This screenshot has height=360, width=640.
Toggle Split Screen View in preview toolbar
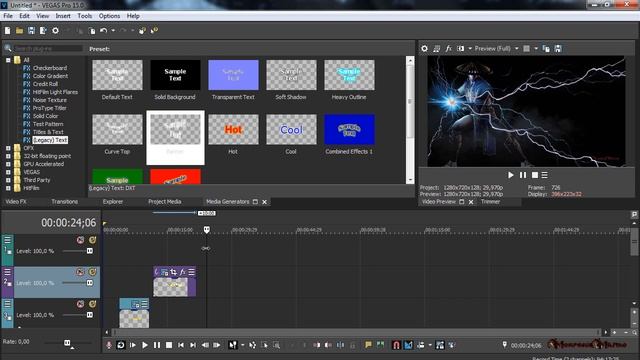[460, 49]
